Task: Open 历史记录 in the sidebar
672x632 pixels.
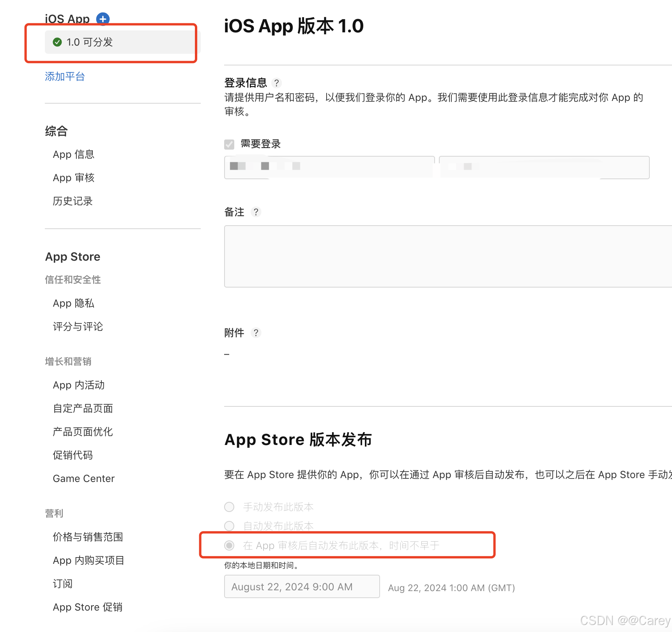Action: click(73, 201)
